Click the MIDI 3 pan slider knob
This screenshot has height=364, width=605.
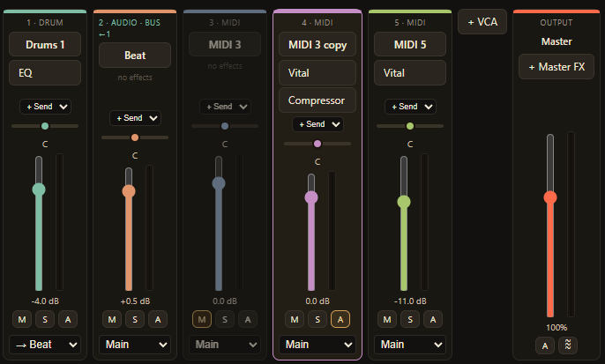225,126
